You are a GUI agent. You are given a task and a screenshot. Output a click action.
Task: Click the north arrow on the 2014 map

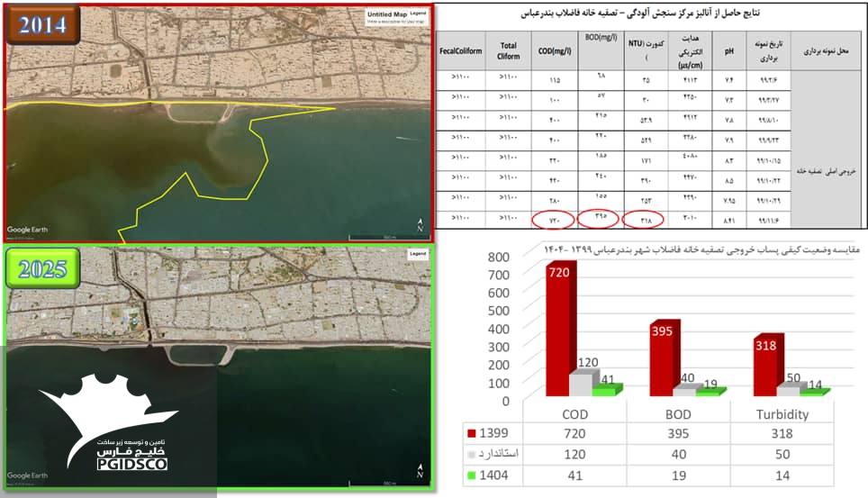tap(420, 225)
